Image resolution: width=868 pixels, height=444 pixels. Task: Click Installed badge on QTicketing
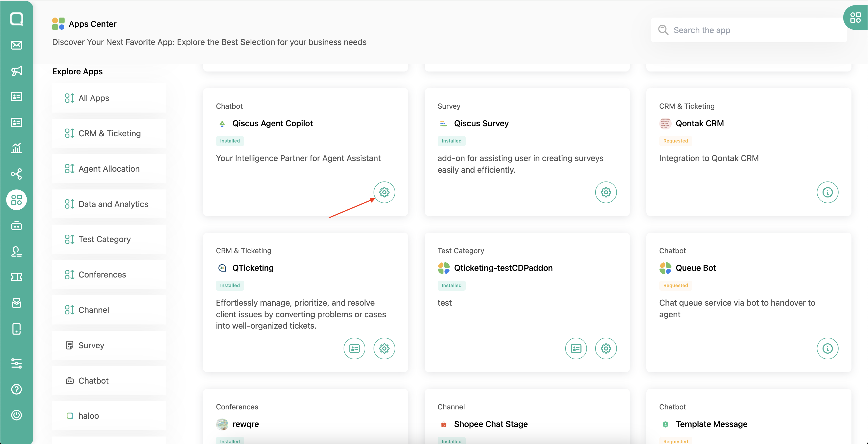click(230, 286)
